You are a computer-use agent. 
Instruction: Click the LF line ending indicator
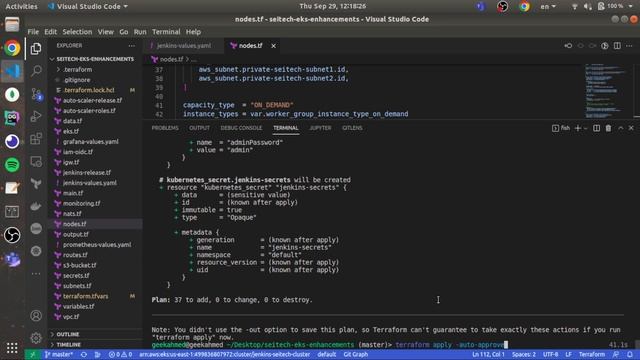tap(568, 354)
